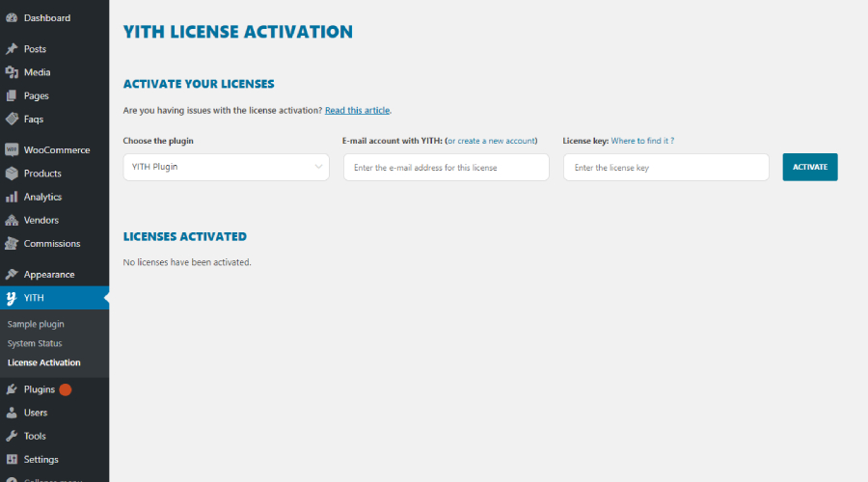Open Media via its camera icon

pyautogui.click(x=12, y=72)
